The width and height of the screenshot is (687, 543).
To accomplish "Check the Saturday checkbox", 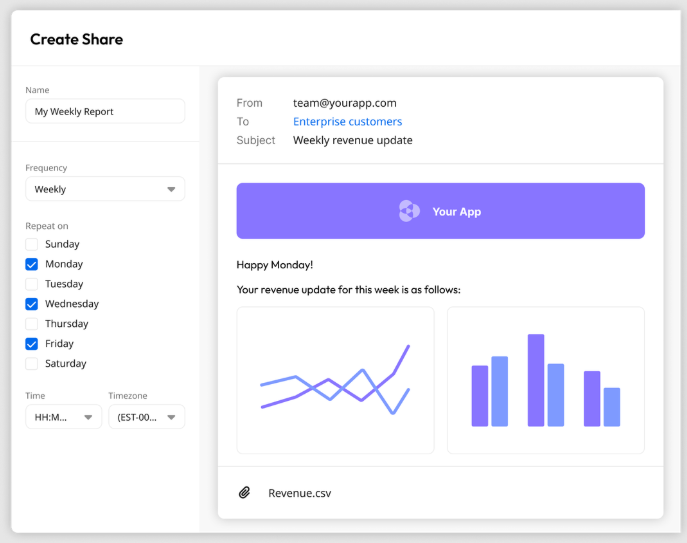I will point(32,364).
